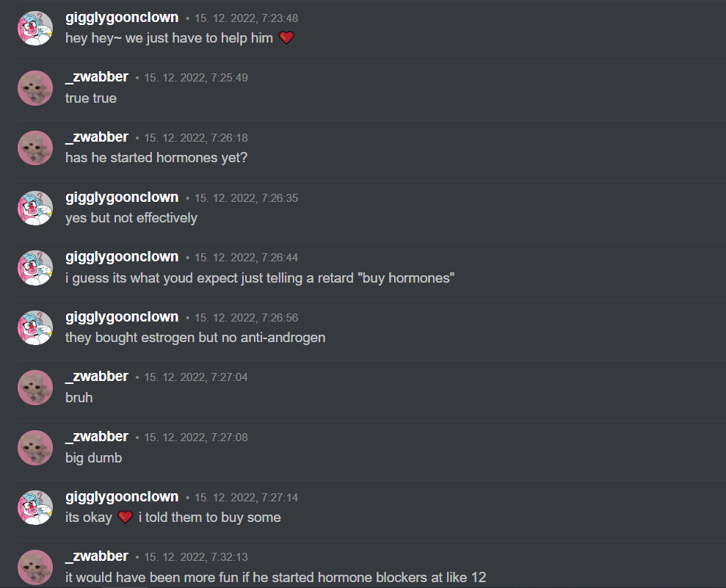
Task: Click the heart emoji after 'its okay'
Action: (x=126, y=517)
